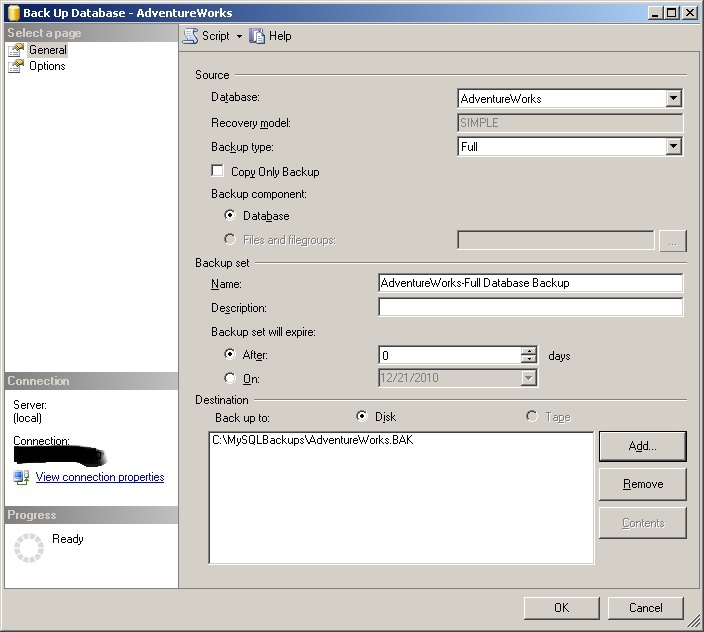Increase expire days with up arrow

click(529, 351)
